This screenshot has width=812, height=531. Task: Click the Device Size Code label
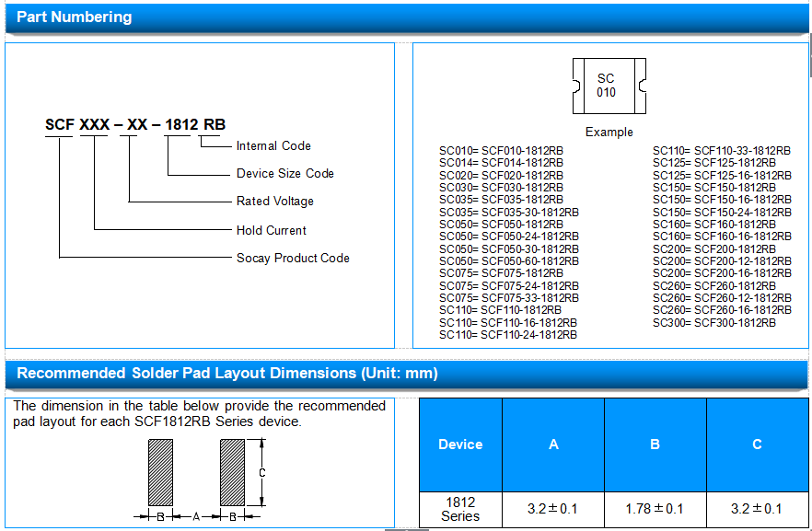coord(284,173)
